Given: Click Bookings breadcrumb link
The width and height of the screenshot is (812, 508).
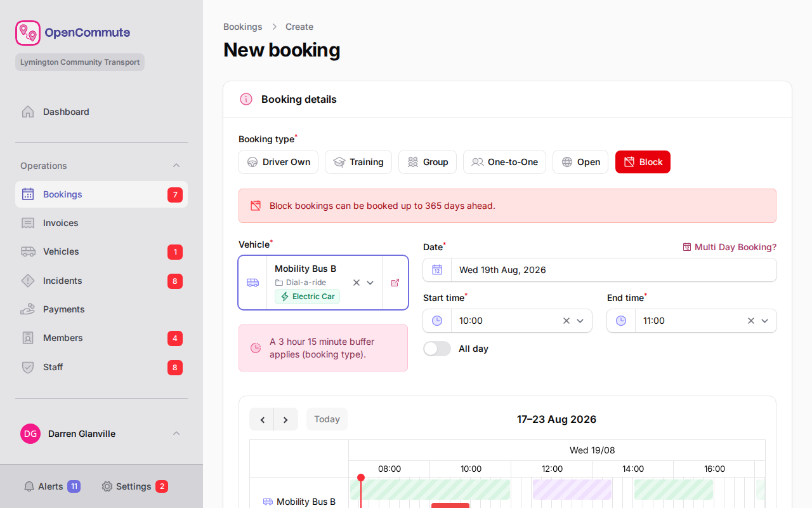Looking at the screenshot, I should pyautogui.click(x=243, y=27).
